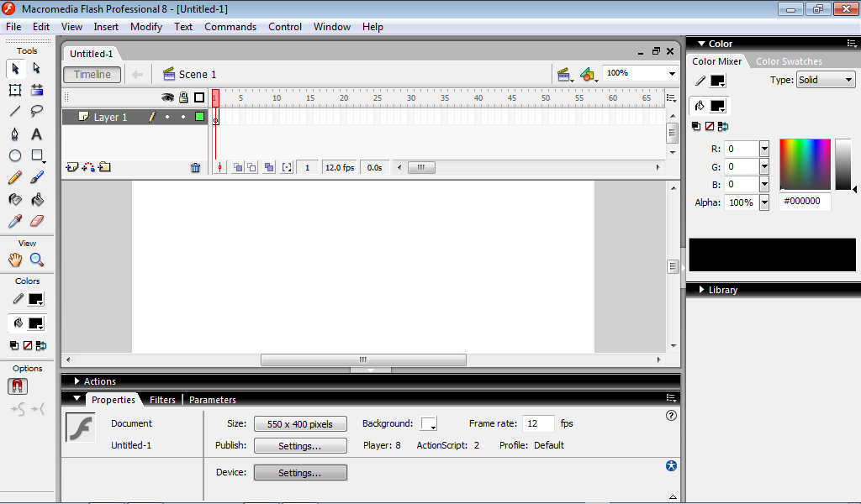
Task: Toggle the Timeline button
Action: (x=92, y=75)
